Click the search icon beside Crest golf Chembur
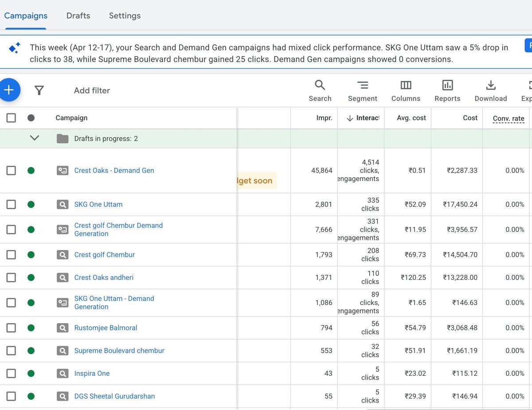Viewport: 532px width, 410px height. coord(63,255)
